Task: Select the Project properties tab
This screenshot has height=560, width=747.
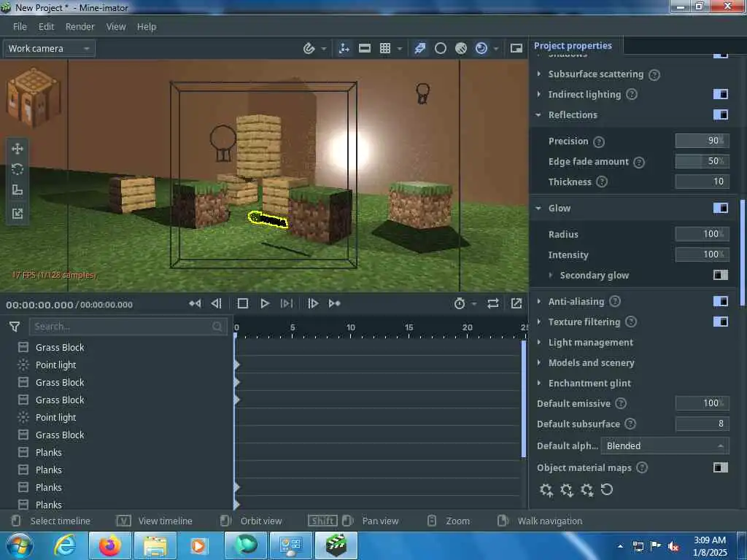Action: 573,46
